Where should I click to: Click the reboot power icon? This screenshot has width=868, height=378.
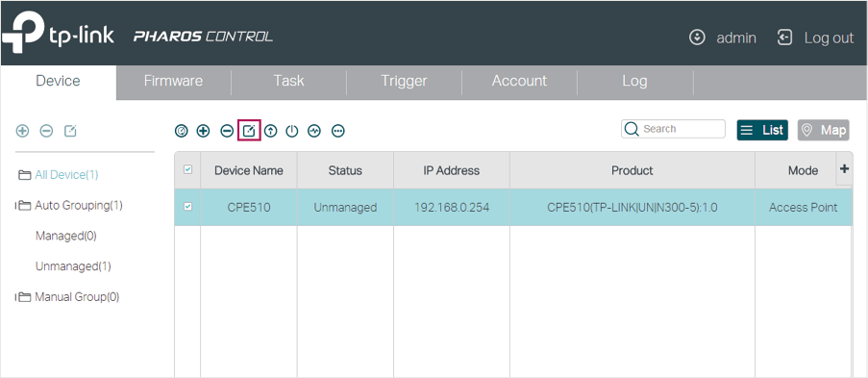pos(291,132)
